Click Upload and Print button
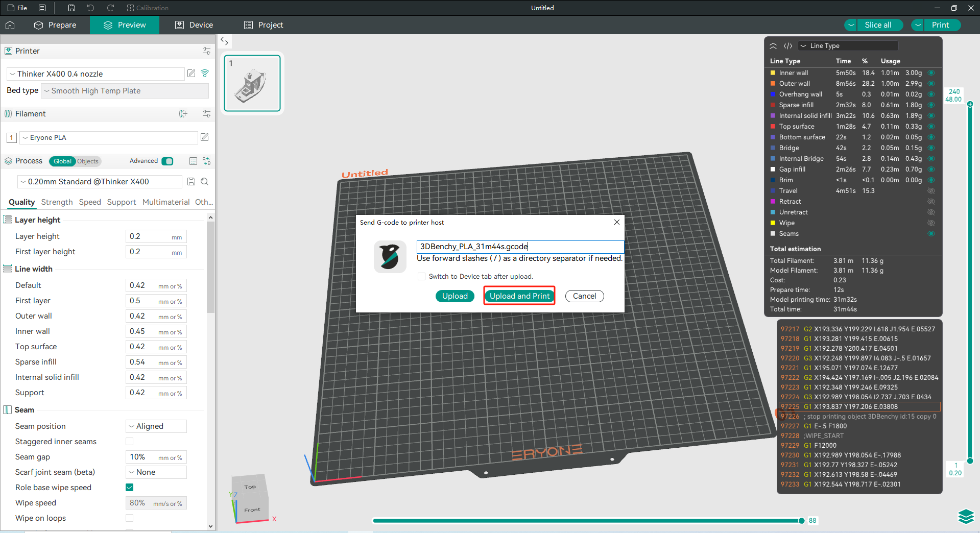980x533 pixels. (519, 296)
